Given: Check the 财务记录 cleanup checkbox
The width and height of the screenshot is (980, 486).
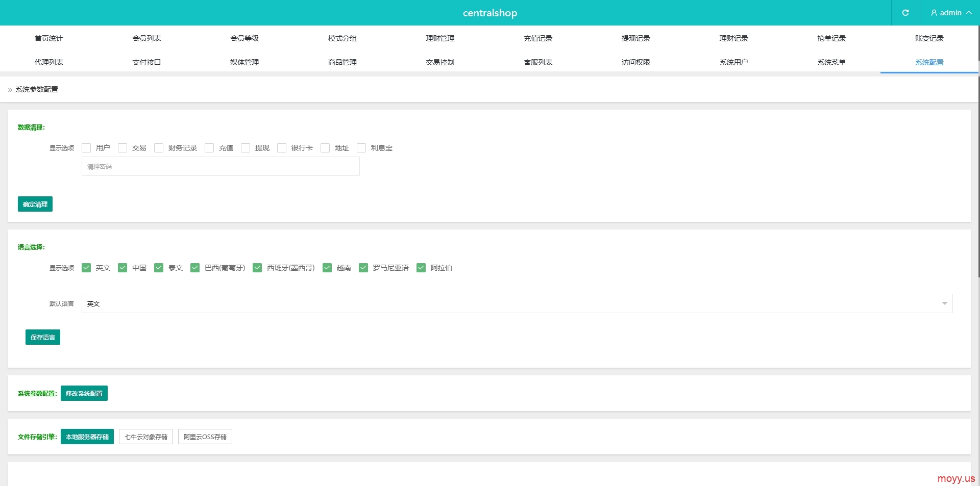Looking at the screenshot, I should pos(159,148).
